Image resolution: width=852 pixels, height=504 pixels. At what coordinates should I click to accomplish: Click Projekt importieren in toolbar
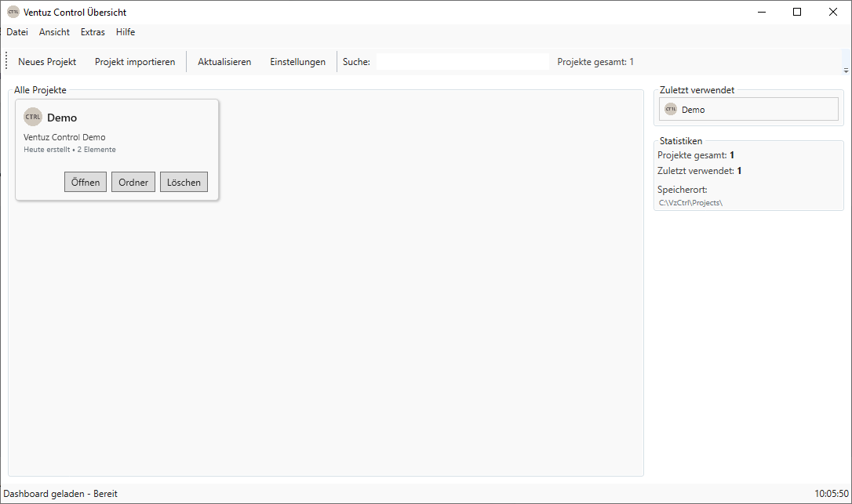point(135,62)
